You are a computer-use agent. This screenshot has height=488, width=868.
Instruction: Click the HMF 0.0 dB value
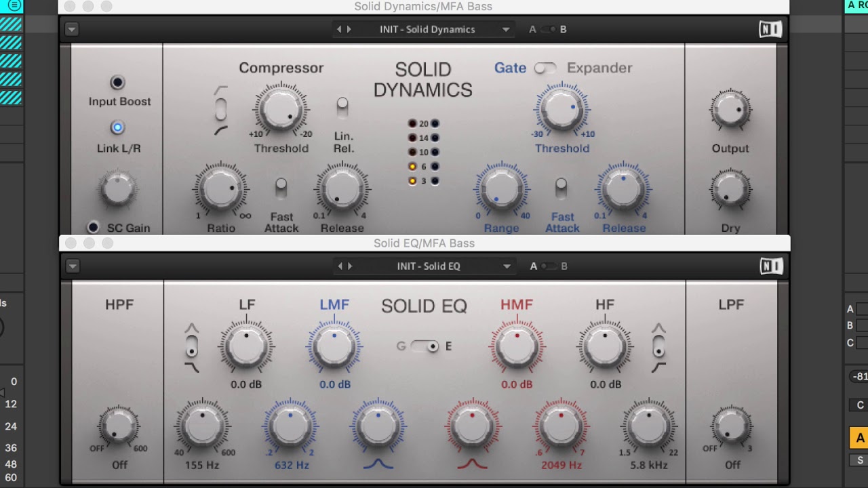coord(517,384)
